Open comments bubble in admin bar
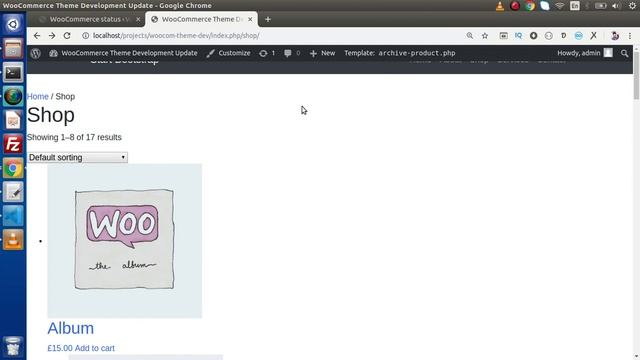This screenshot has height=360, width=640. coord(292,53)
